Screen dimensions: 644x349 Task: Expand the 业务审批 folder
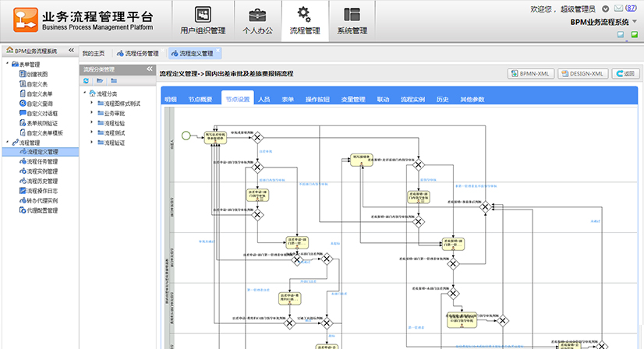(x=93, y=113)
